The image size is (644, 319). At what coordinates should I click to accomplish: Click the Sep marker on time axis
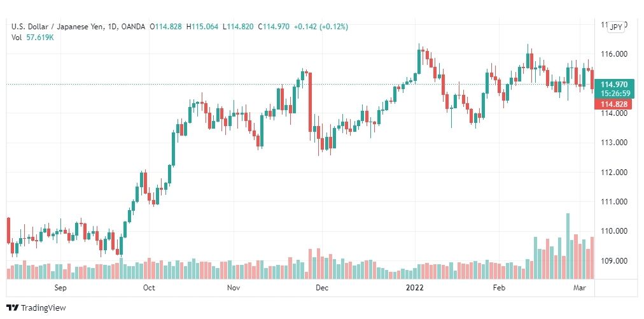60,288
